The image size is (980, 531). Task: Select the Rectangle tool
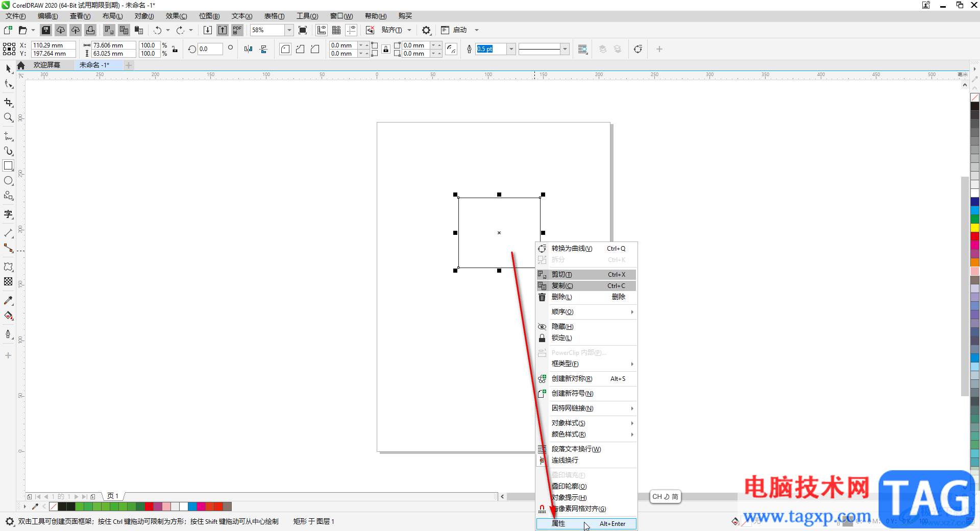(x=8, y=166)
